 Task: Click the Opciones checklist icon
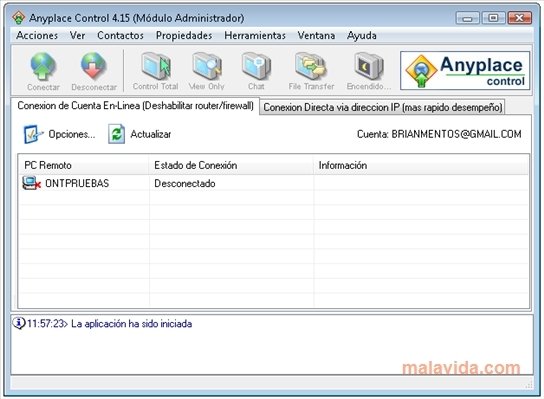pos(33,134)
